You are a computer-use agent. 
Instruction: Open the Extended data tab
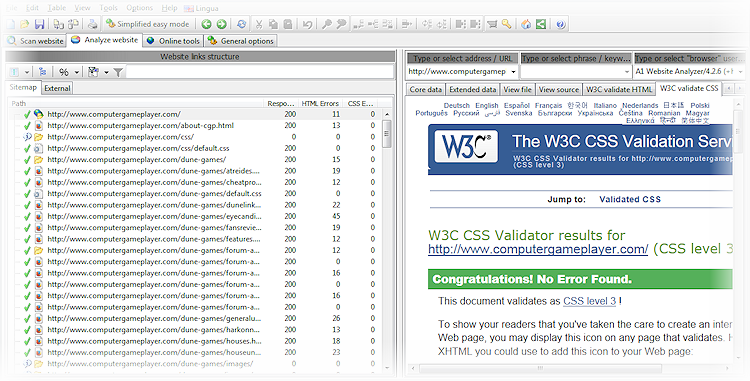pyautogui.click(x=473, y=89)
